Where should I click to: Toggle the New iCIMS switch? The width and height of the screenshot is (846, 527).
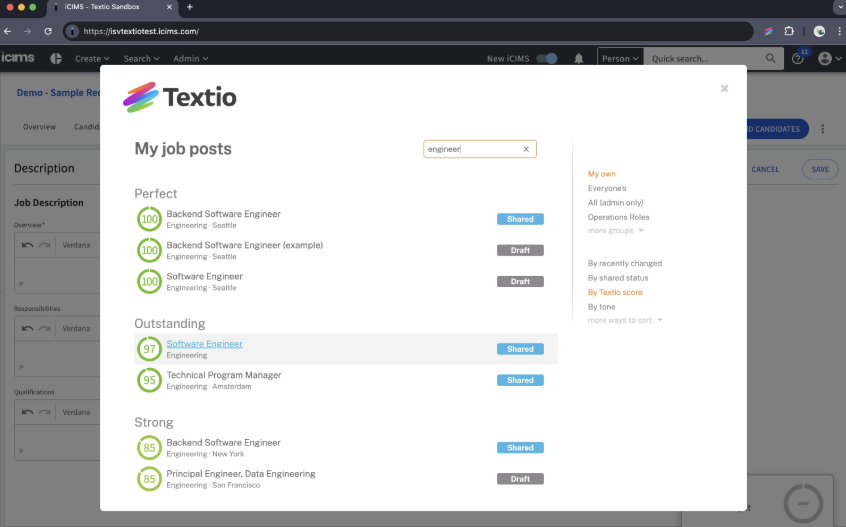tap(547, 59)
